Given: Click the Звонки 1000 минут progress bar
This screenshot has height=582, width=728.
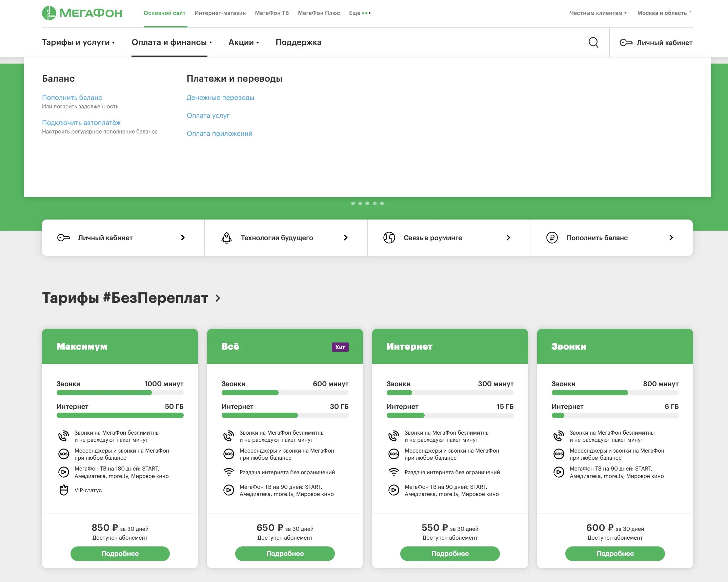Looking at the screenshot, I should click(x=120, y=393).
